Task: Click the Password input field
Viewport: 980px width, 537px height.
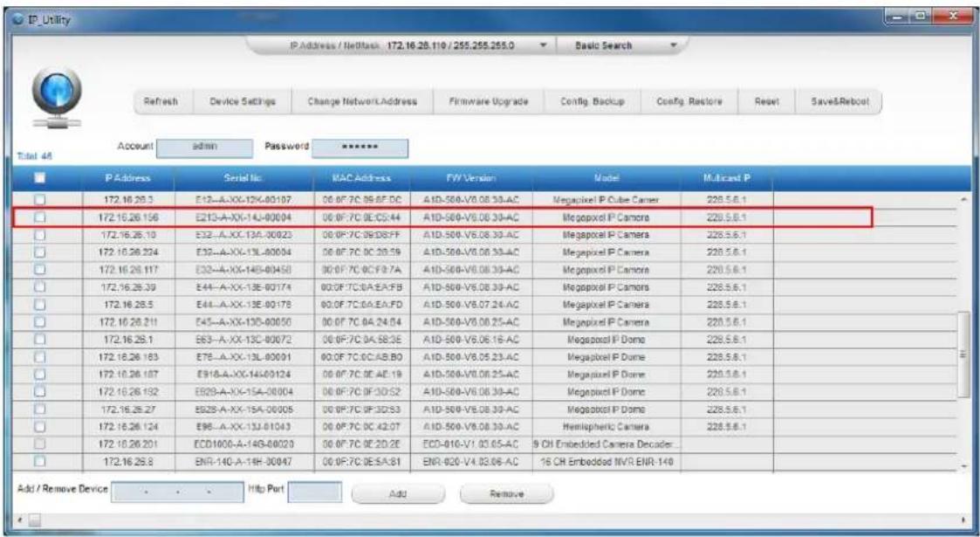Action: 360,148
